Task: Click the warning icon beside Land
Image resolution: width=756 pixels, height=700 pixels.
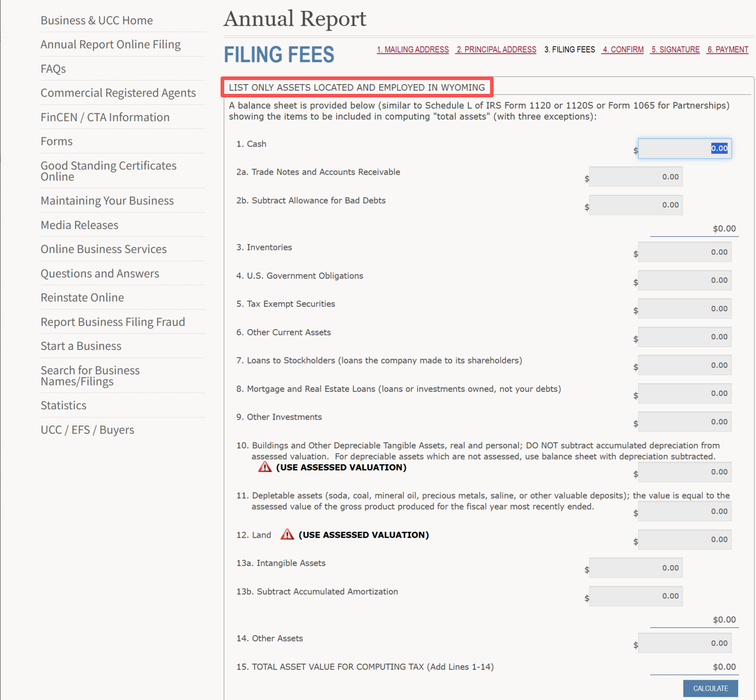Action: pos(287,534)
